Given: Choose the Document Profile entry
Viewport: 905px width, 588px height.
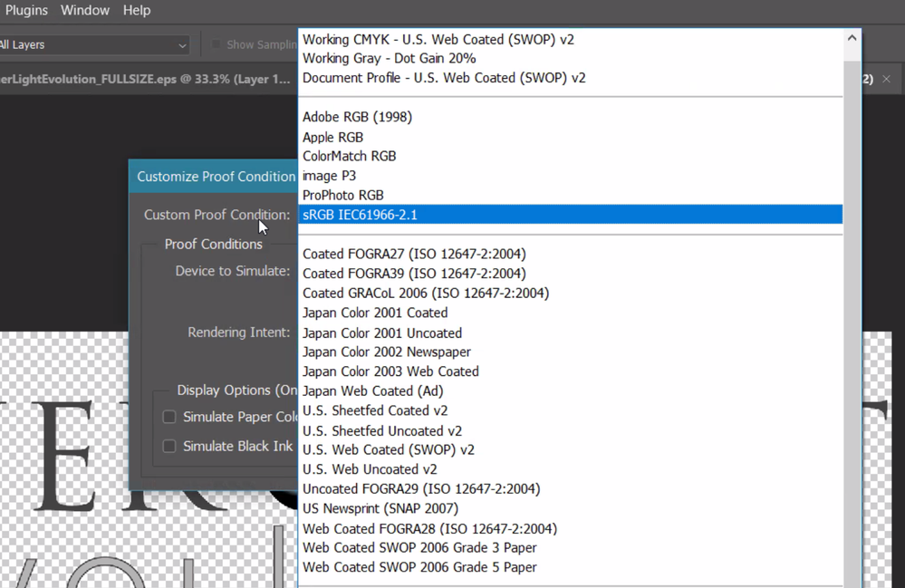Looking at the screenshot, I should tap(444, 78).
